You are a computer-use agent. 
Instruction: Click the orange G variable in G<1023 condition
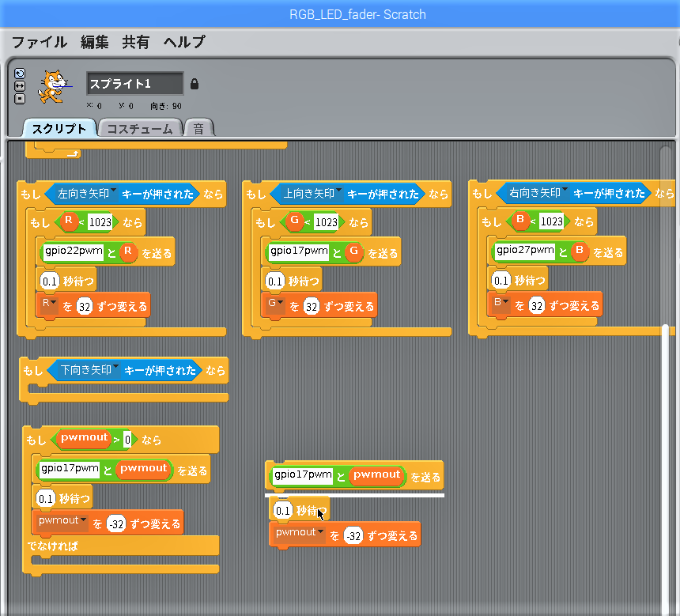pyautogui.click(x=294, y=221)
